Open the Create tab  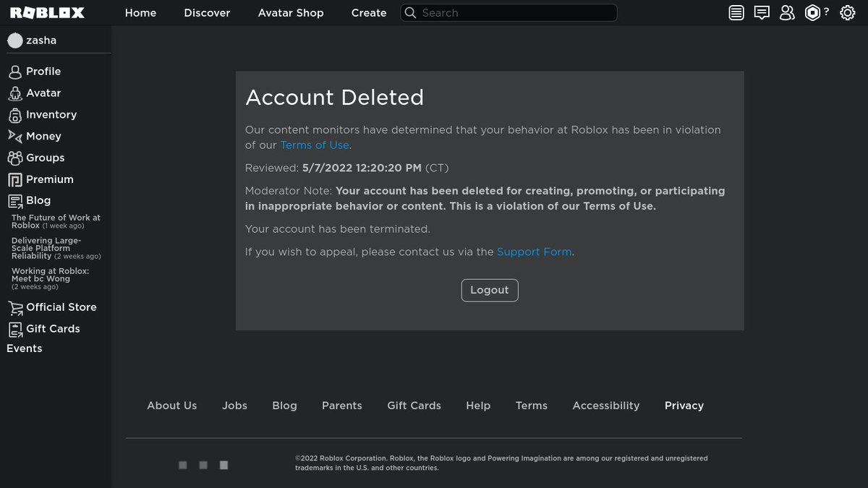pos(369,13)
